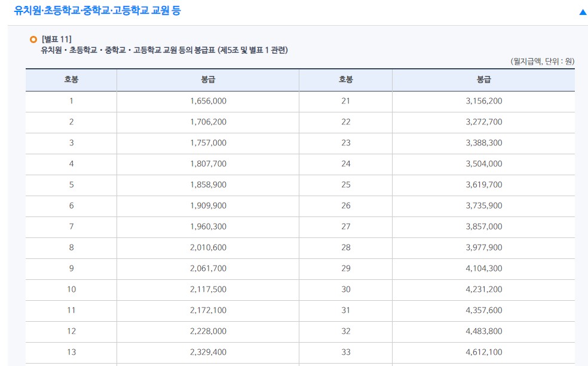Image resolution: width=588 pixels, height=366 pixels.
Task: Click 호봉 number 9 cell
Action: tap(71, 269)
